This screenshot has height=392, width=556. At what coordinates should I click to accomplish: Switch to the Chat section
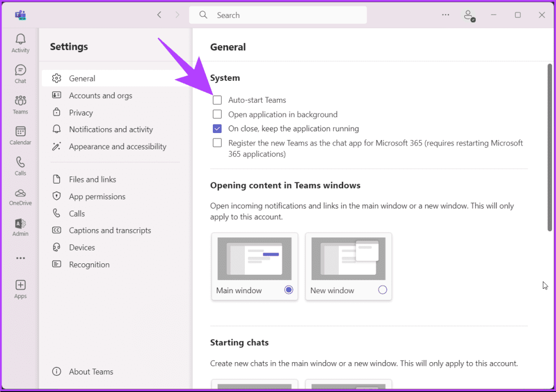[20, 73]
